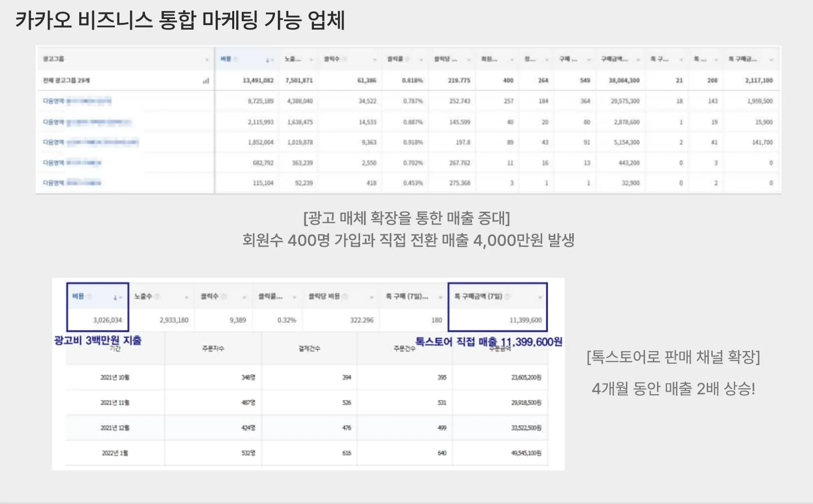Open the 다음영역 link in the 1,852,004 row

pos(90,142)
